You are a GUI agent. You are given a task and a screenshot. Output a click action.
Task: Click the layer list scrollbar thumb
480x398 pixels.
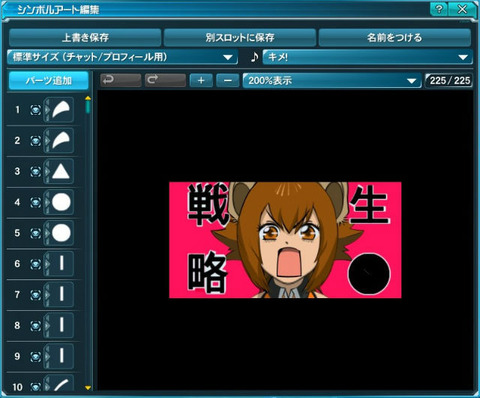tap(88, 107)
